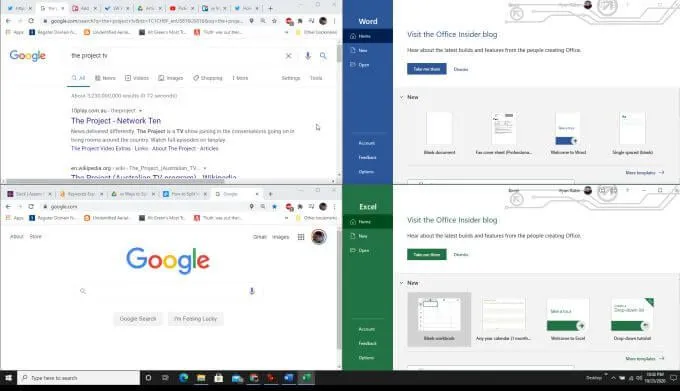
Task: Expand the 10play.com.au result options arrow
Action: pos(141,111)
